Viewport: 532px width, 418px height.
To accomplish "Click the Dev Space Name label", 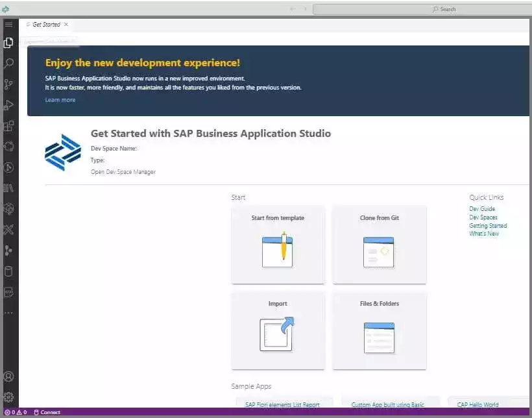I will pyautogui.click(x=114, y=149).
